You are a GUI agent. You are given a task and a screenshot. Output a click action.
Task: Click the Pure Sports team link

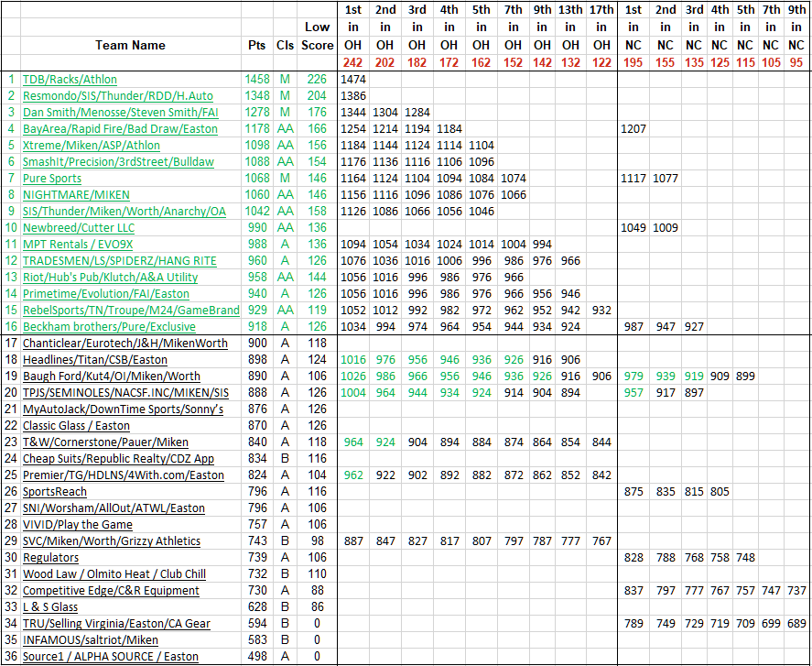52,179
